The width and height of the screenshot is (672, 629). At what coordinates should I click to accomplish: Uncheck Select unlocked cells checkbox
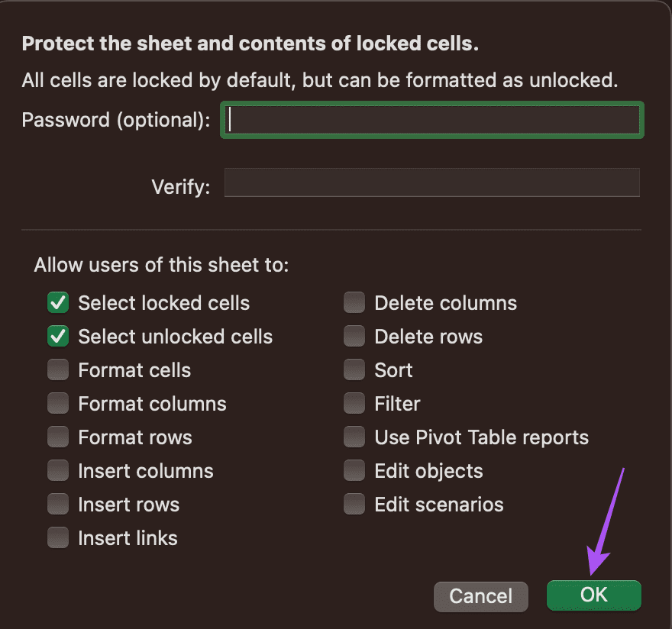point(58,336)
